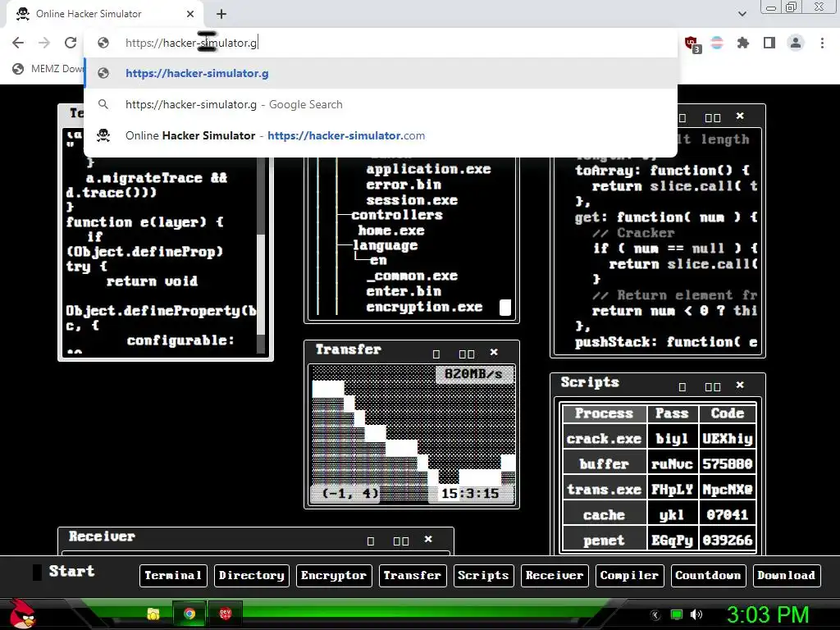The height and width of the screenshot is (630, 840).
Task: Open Compiler from simulator taskbar
Action: pos(629,575)
